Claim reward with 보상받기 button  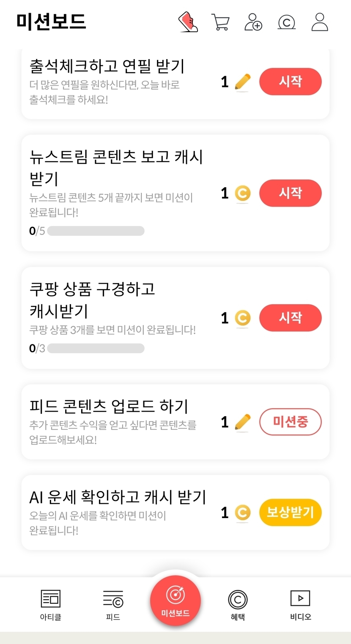pos(290,513)
